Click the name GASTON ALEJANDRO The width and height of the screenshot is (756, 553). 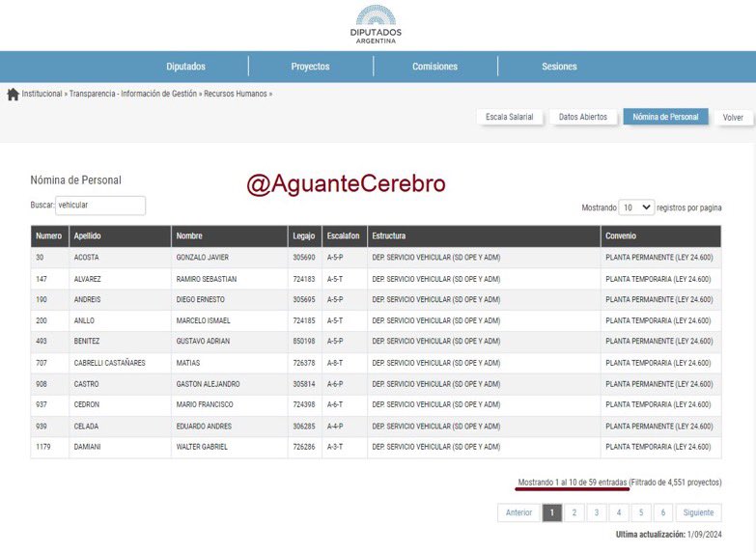point(208,384)
